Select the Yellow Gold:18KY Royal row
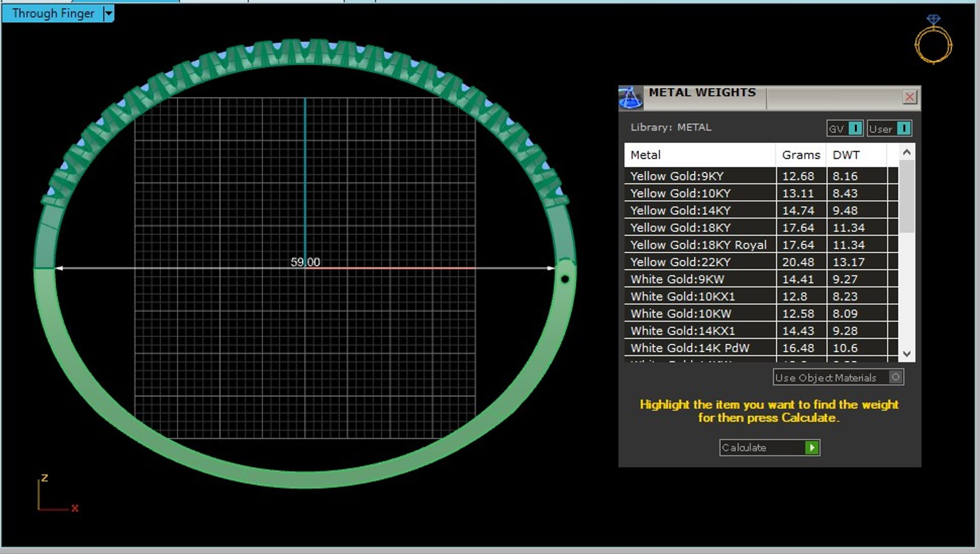 (x=761, y=245)
